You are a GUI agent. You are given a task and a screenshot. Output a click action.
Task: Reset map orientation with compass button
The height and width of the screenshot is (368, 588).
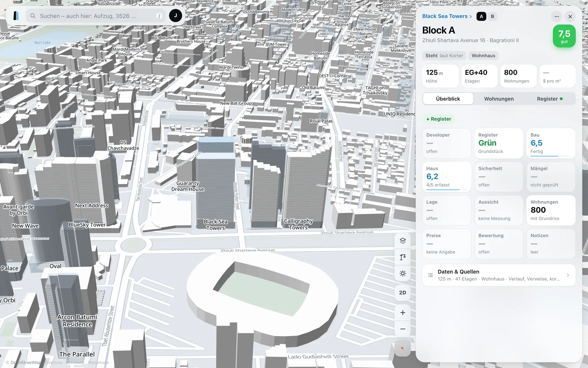pos(402,348)
